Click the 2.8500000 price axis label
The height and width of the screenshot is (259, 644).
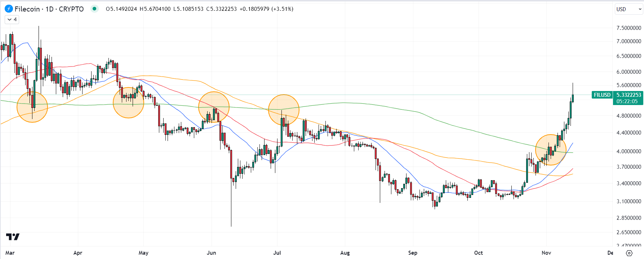click(x=629, y=218)
